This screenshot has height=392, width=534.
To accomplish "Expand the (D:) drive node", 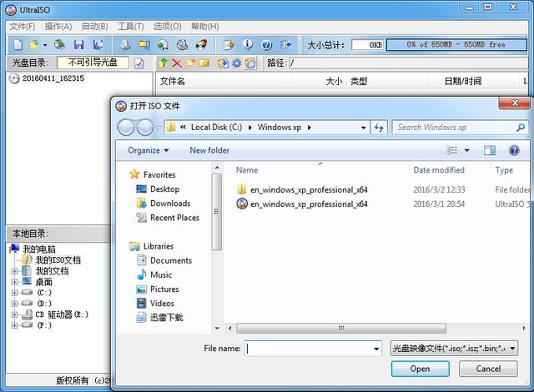I will pos(14,304).
